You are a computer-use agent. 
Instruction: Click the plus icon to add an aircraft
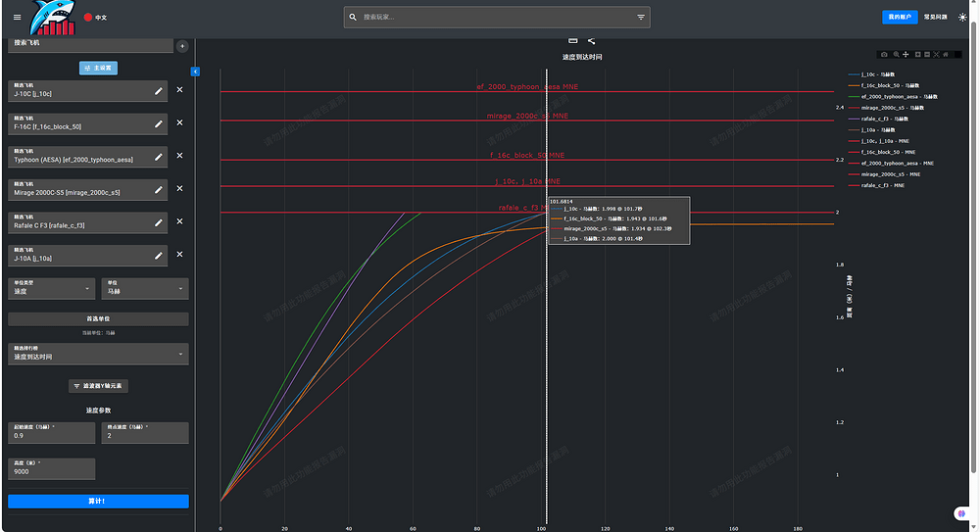[182, 46]
